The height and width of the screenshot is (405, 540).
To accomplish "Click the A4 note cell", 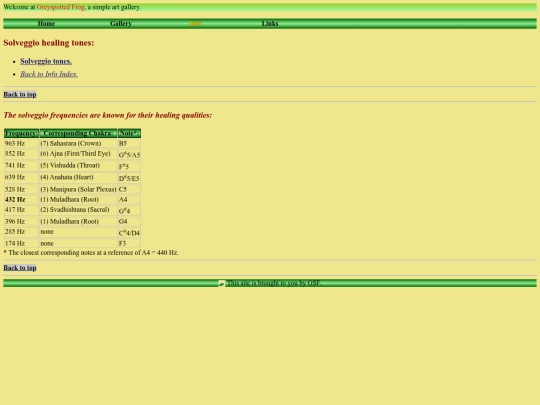I will point(129,199).
